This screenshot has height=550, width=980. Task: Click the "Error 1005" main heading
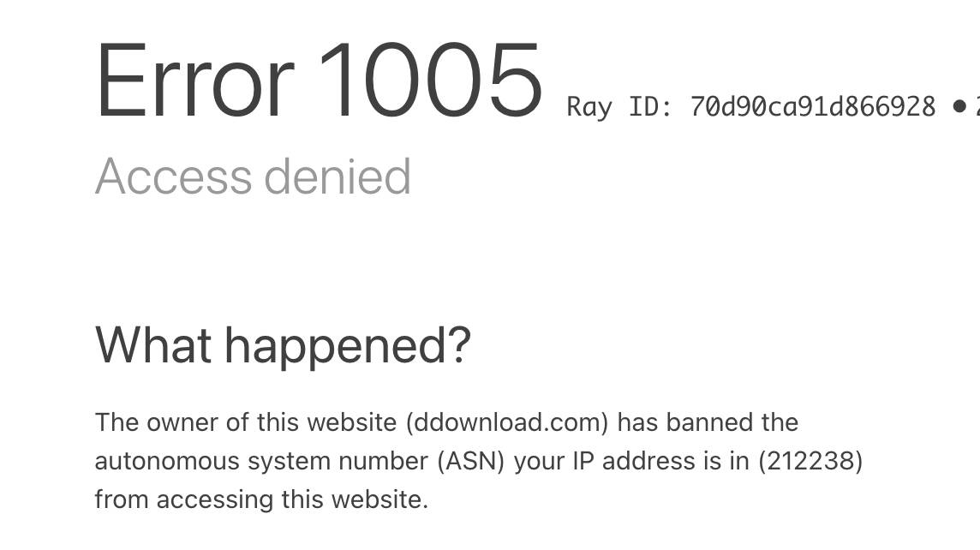click(x=319, y=80)
